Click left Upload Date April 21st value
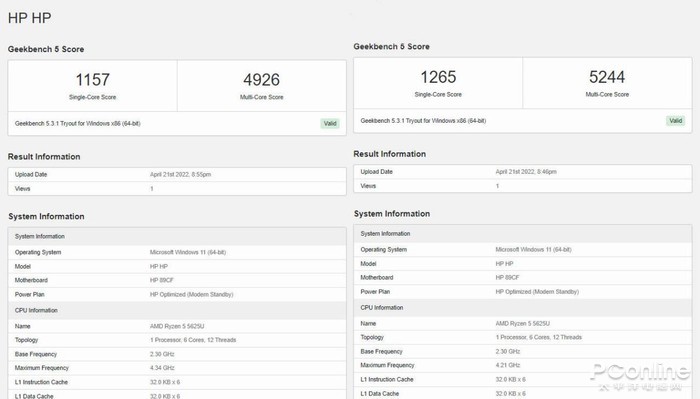 [180, 175]
